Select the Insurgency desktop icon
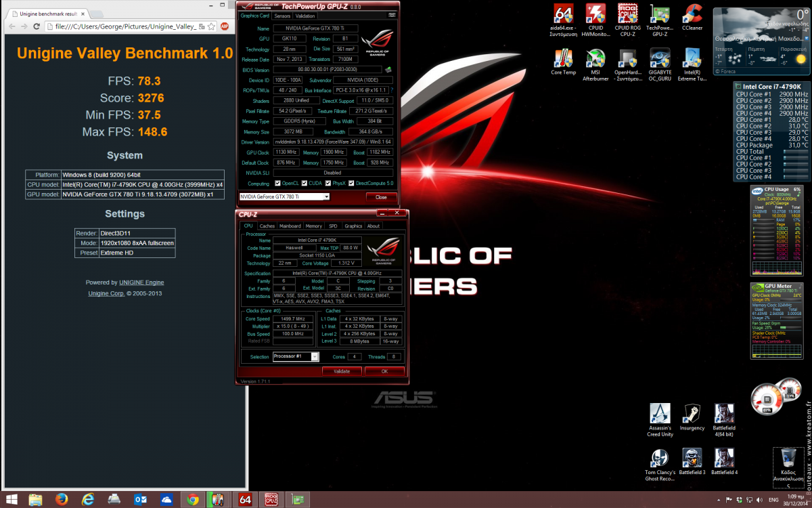 click(692, 417)
